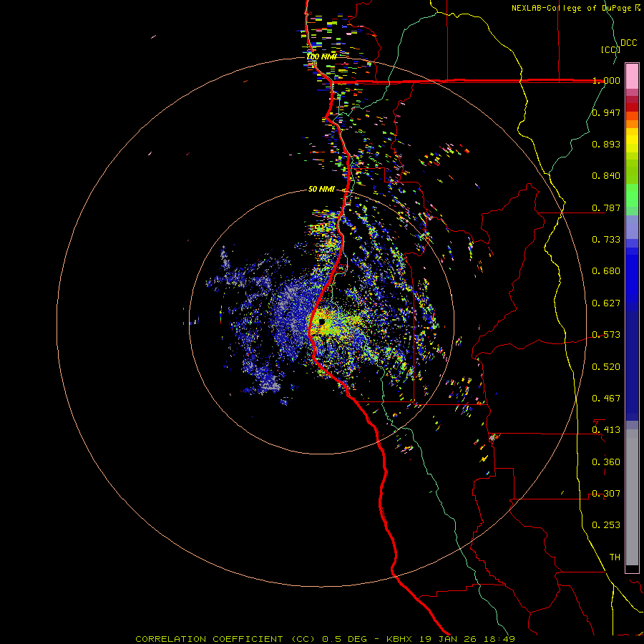Image resolution: width=644 pixels, height=644 pixels.
Task: Click the black radar site dot at the map center
Action: [x=321, y=321]
